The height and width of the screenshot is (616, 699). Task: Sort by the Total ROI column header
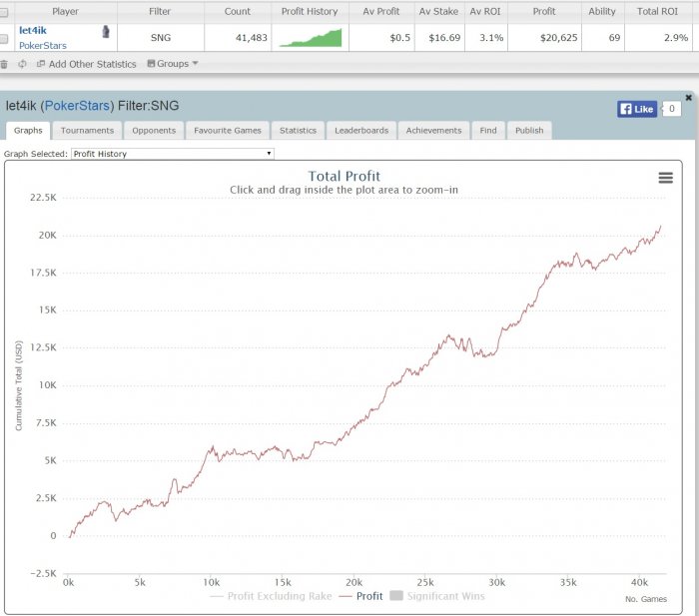pos(657,12)
